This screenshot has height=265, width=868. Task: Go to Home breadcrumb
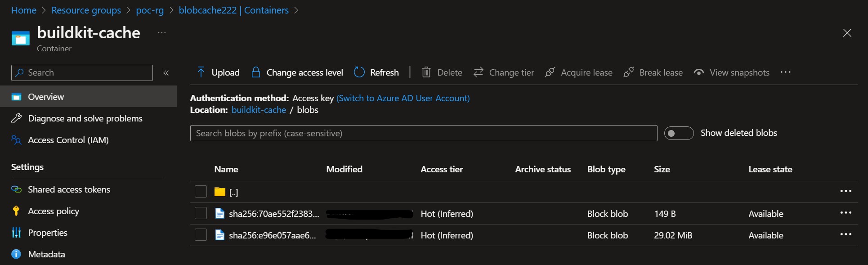point(24,10)
